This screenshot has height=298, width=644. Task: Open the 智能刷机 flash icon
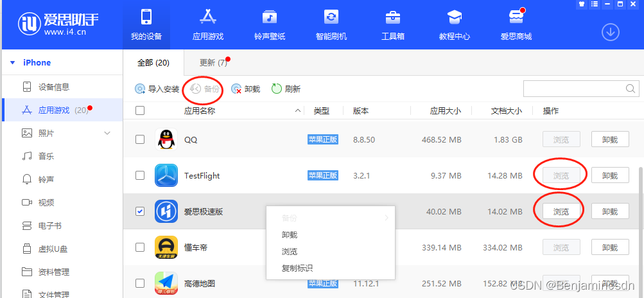(x=331, y=17)
